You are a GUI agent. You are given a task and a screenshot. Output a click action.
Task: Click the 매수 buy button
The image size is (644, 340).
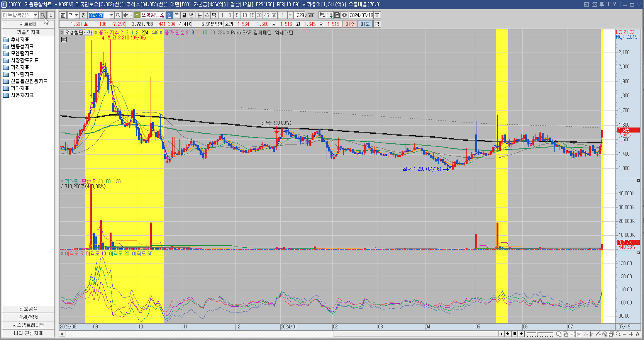pos(350,24)
